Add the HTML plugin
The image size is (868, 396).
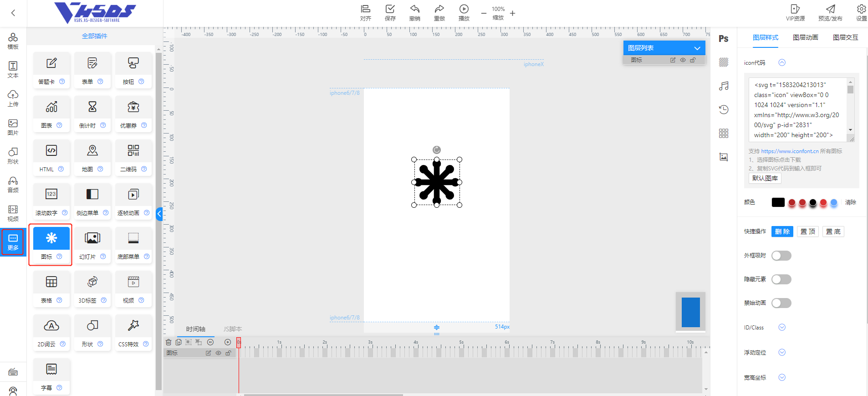click(51, 157)
